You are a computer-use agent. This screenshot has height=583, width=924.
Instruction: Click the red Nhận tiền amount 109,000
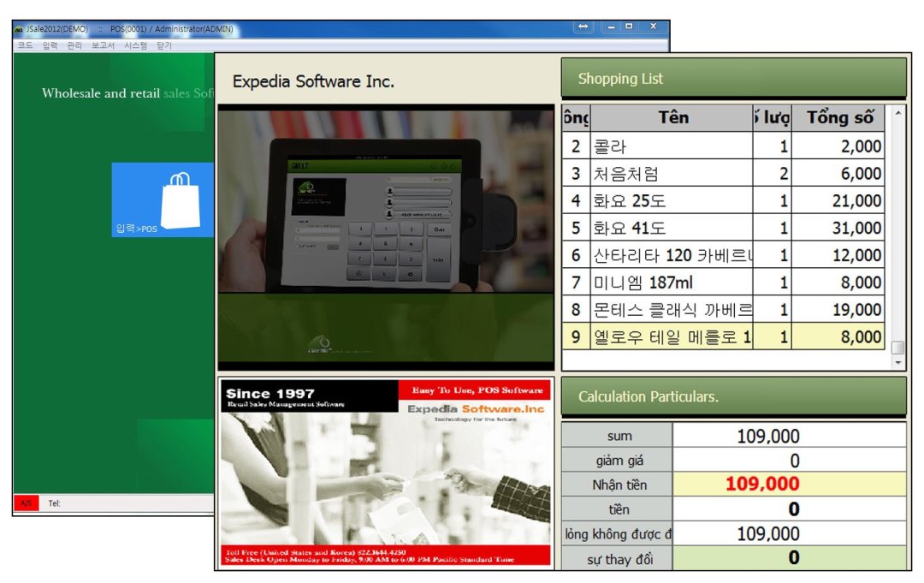[x=789, y=484]
